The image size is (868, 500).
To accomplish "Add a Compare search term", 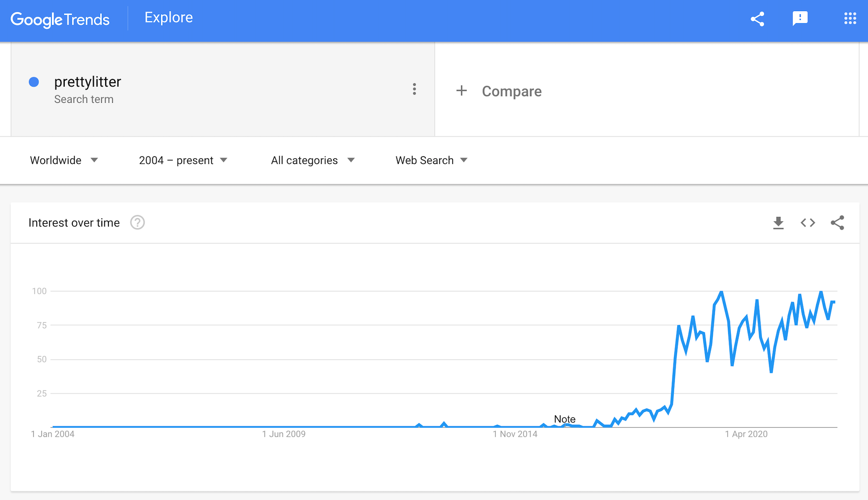I will [512, 91].
